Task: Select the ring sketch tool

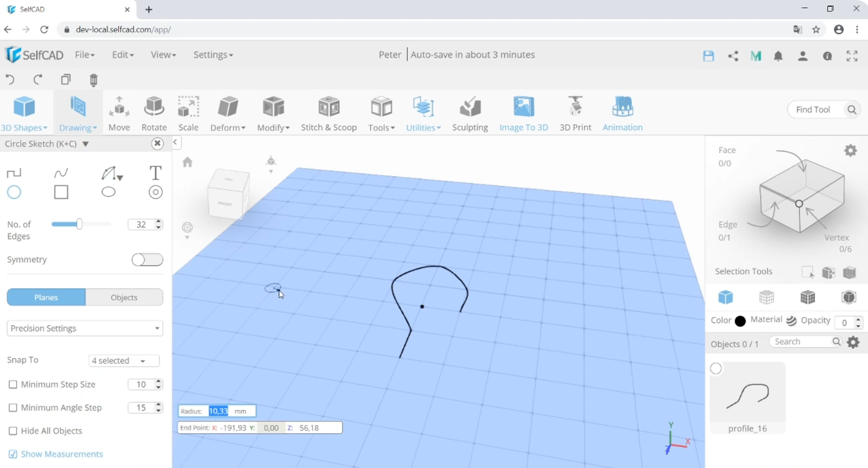Action: point(155,192)
